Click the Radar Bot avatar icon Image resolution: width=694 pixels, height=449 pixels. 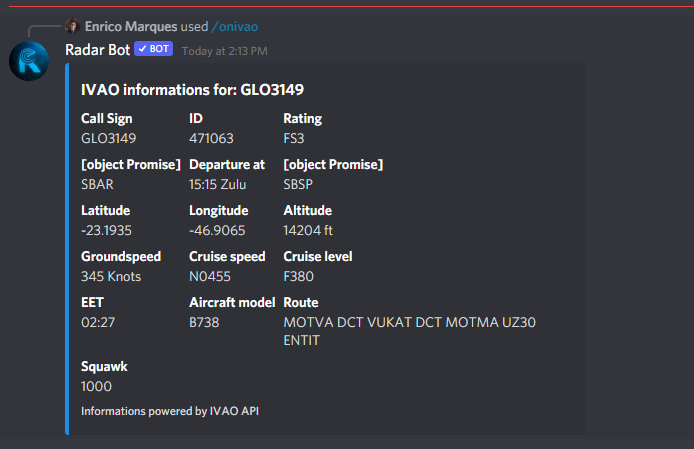point(29,61)
